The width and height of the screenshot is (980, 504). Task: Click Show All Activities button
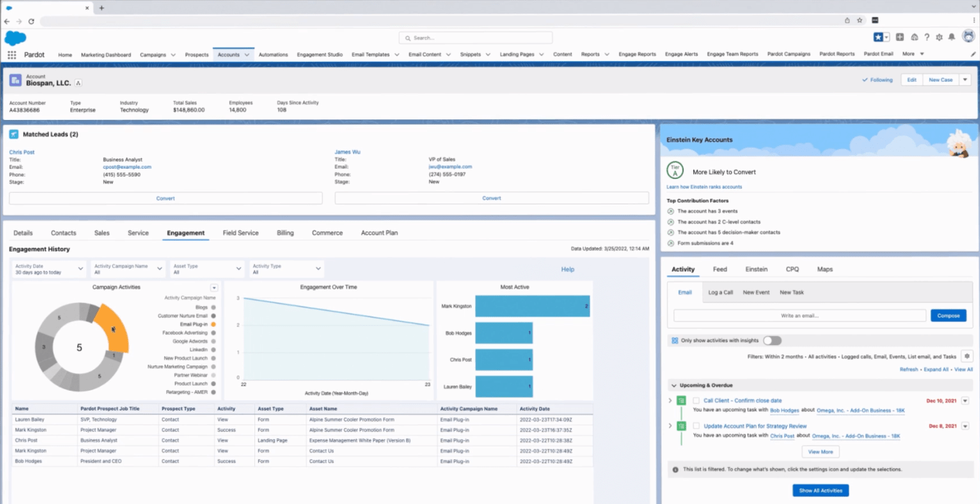pos(820,490)
